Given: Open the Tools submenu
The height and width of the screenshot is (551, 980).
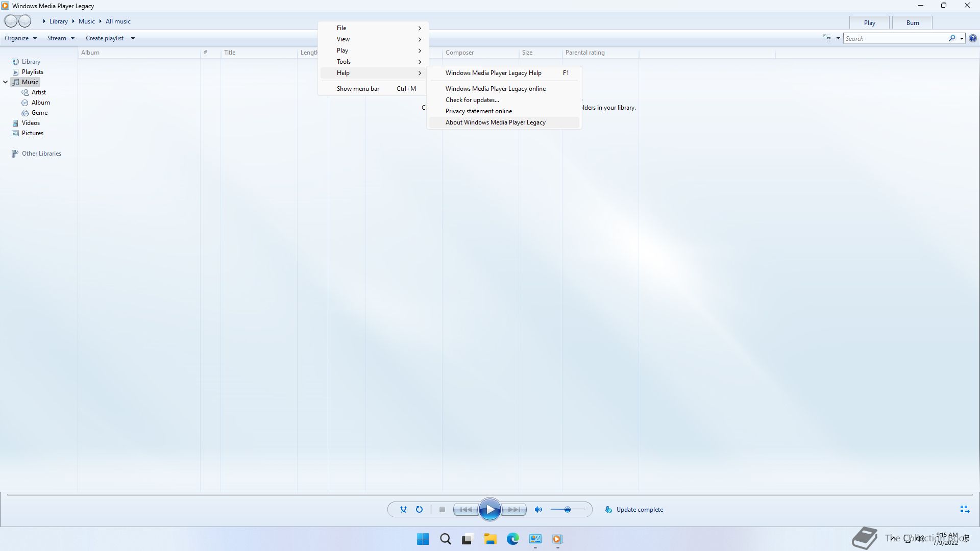Looking at the screenshot, I should pos(373,62).
